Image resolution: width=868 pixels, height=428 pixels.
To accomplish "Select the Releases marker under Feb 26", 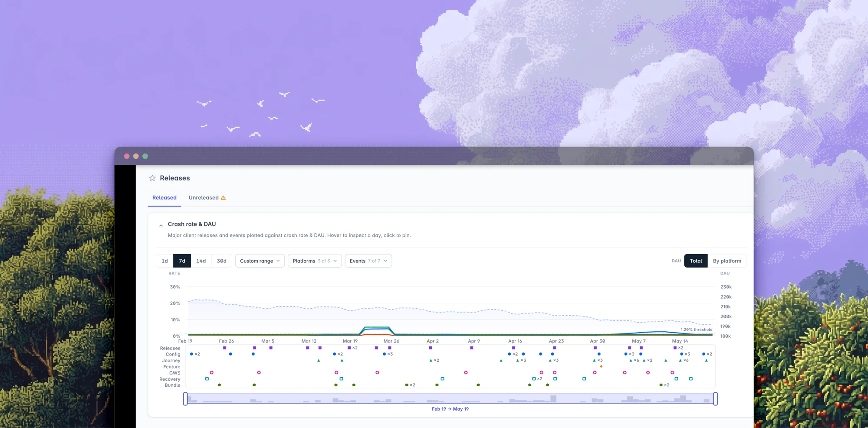I will pos(224,348).
